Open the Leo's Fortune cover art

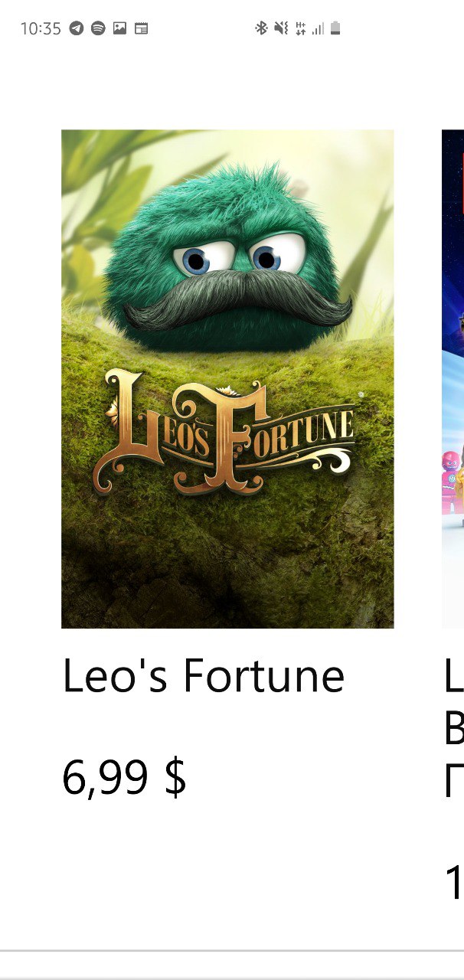(x=227, y=379)
